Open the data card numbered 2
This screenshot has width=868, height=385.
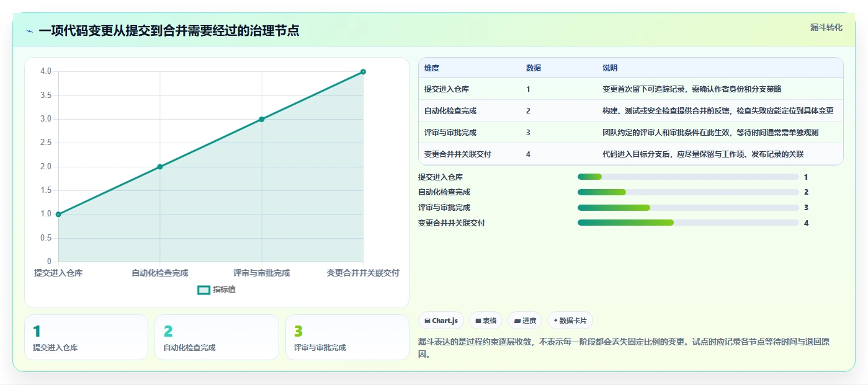(x=217, y=337)
